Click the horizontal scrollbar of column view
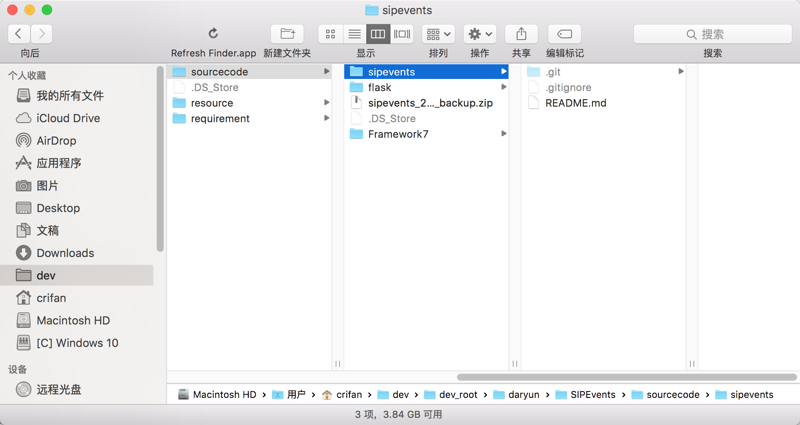Viewport: 800px width, 425px height. click(627, 377)
